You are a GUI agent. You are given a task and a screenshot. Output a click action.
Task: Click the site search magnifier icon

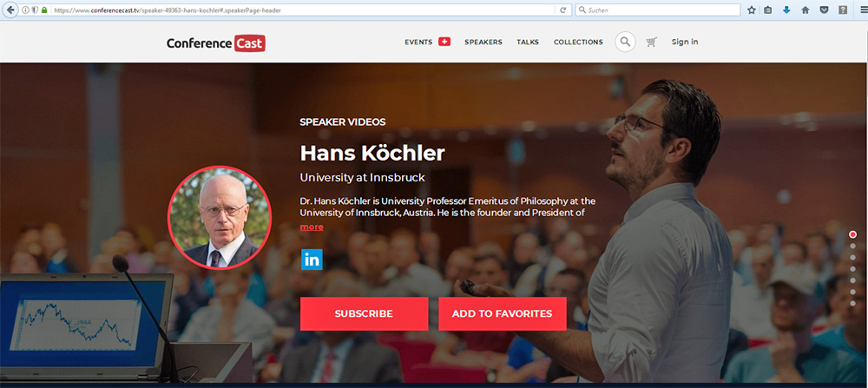pyautogui.click(x=625, y=42)
